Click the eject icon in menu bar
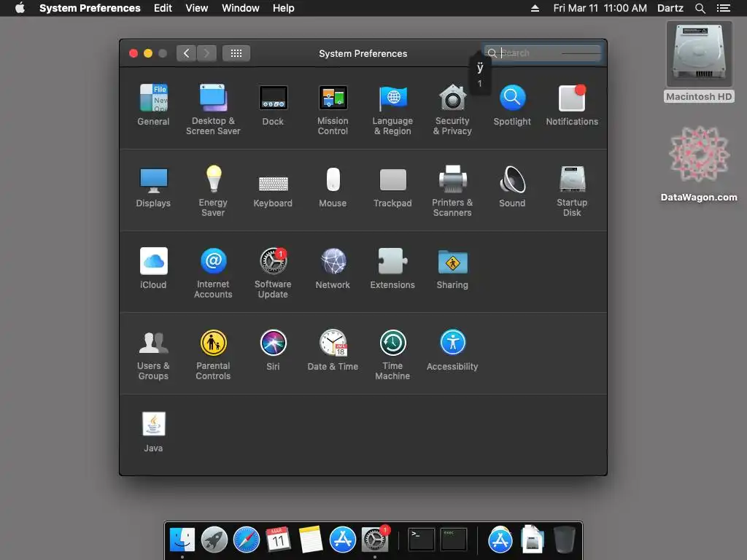Image resolution: width=747 pixels, height=560 pixels. click(535, 8)
